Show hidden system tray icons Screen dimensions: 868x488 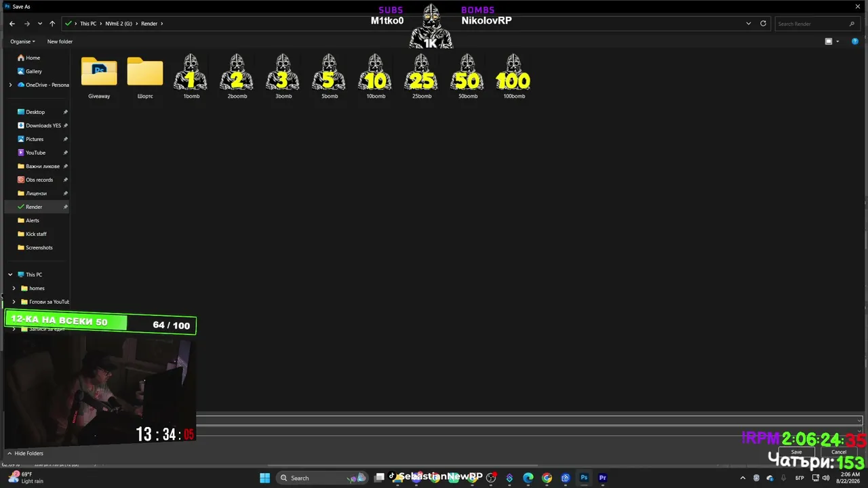coord(743,478)
